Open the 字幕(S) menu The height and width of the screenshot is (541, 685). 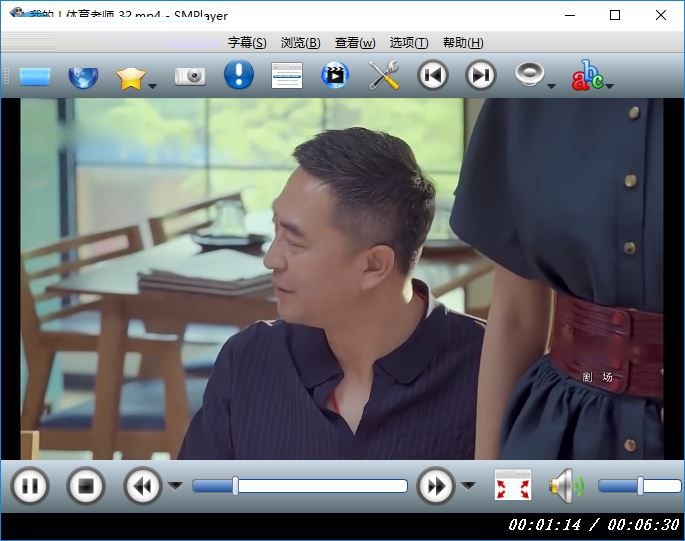(247, 43)
